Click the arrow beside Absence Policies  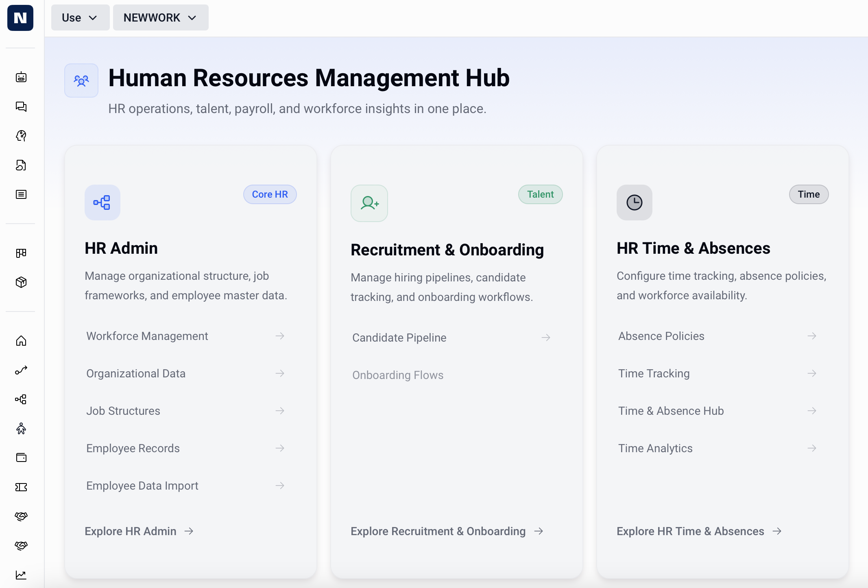click(812, 336)
